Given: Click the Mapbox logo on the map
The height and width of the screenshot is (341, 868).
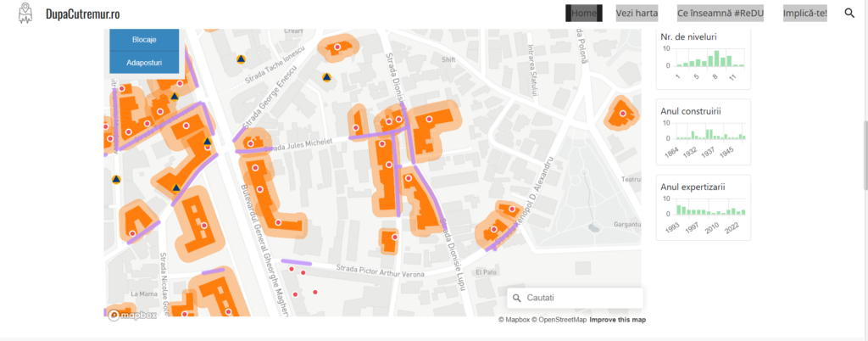Looking at the screenshot, I should click(133, 316).
